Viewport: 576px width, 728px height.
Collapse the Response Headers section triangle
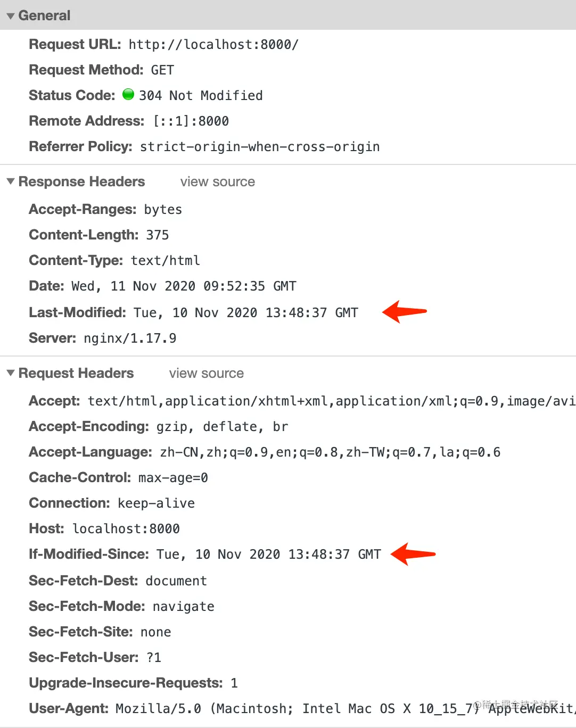pos(11,181)
